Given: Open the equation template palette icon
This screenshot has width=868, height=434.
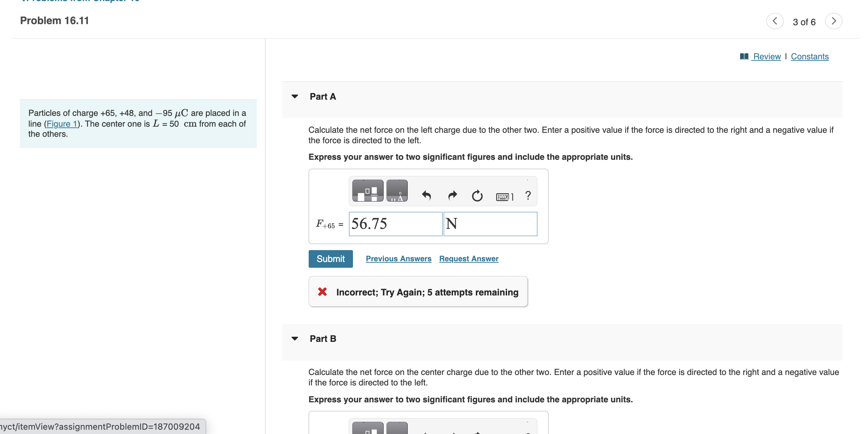Looking at the screenshot, I should (367, 191).
